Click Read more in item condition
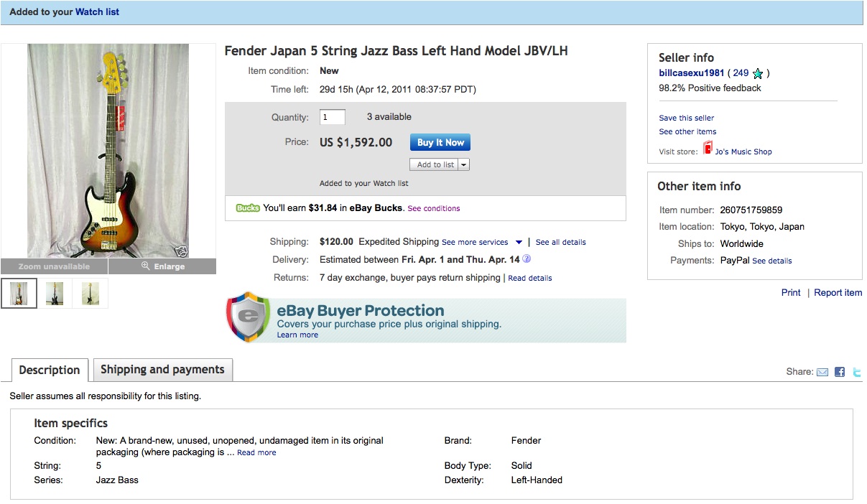Image resolution: width=867 pixels, height=504 pixels. (256, 452)
